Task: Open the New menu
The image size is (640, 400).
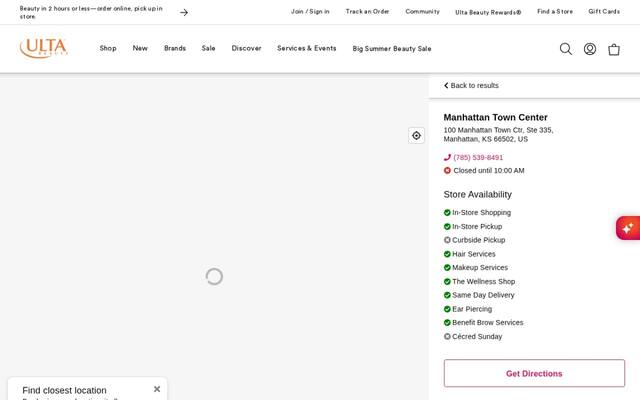Action: 140,48
